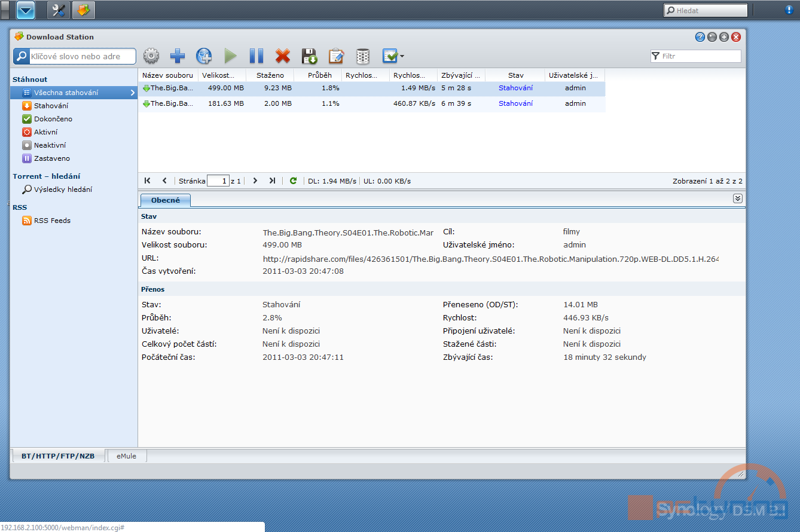Click the 460.87 KB/s speed cell
Viewport: 800px width, 532px height.
(413, 103)
